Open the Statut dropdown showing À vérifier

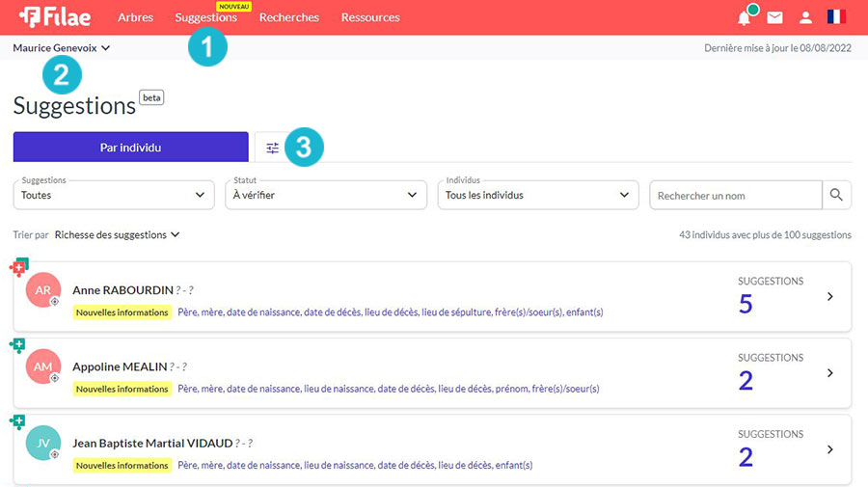pyautogui.click(x=326, y=195)
